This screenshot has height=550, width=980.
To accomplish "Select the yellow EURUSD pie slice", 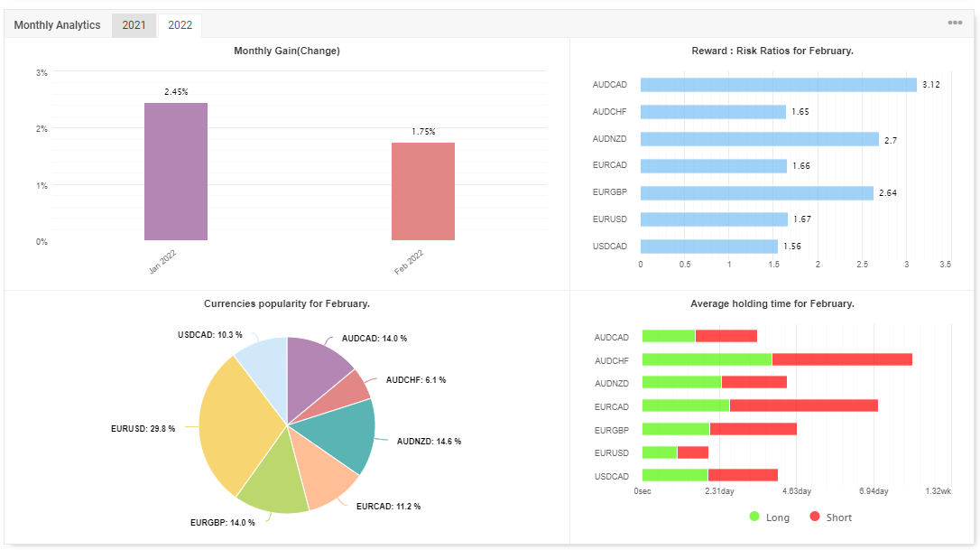I will [241, 425].
